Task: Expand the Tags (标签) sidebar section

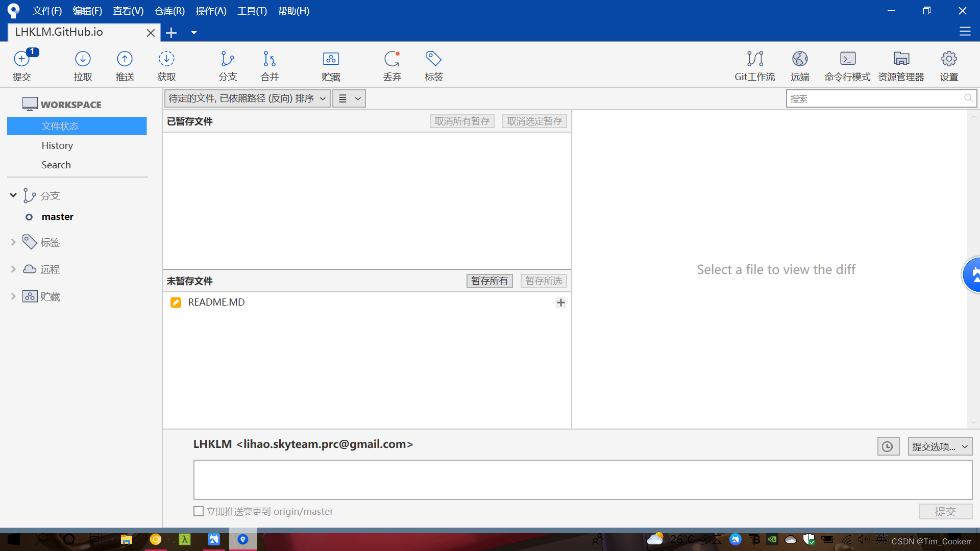Action: pos(13,242)
